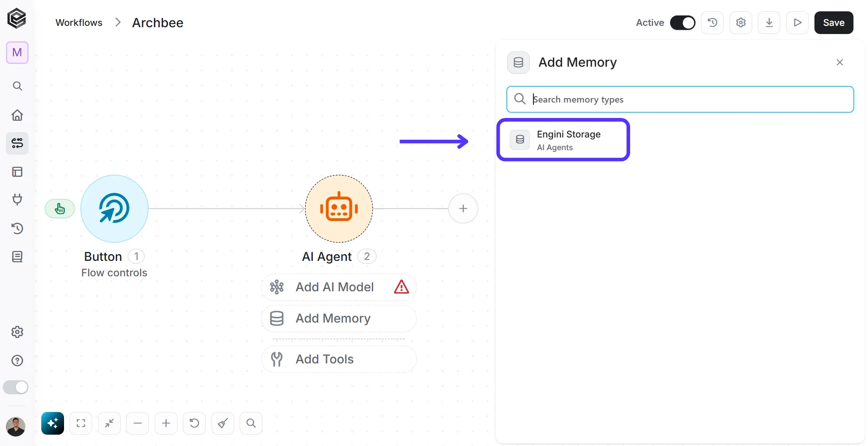Open the connections plug icon in the sidebar
Viewport: 868px width, 446px height.
pos(17,199)
